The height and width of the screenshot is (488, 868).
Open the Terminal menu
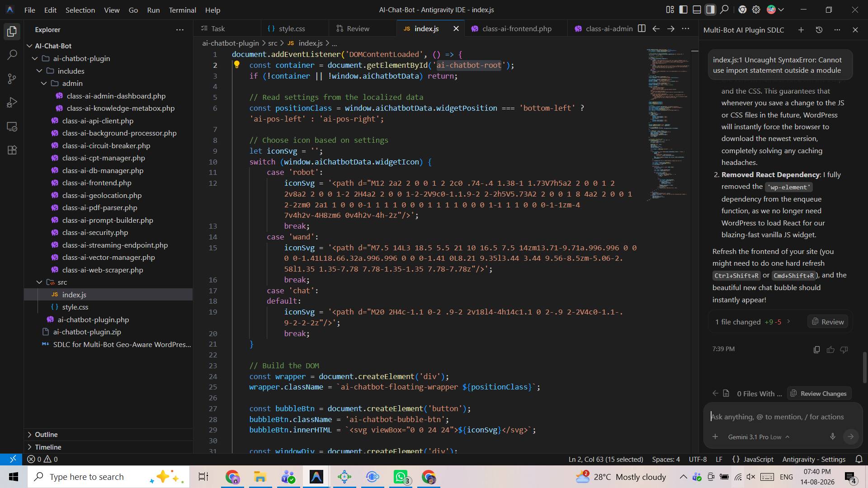point(182,9)
